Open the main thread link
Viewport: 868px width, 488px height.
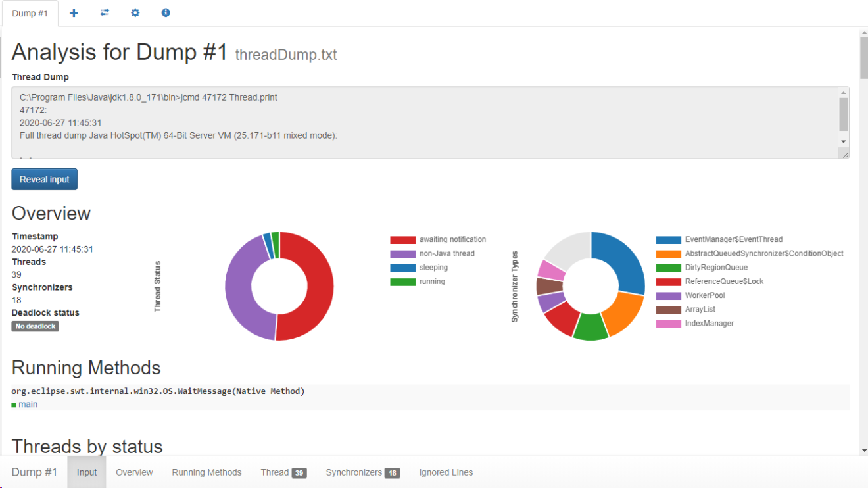(28, 404)
